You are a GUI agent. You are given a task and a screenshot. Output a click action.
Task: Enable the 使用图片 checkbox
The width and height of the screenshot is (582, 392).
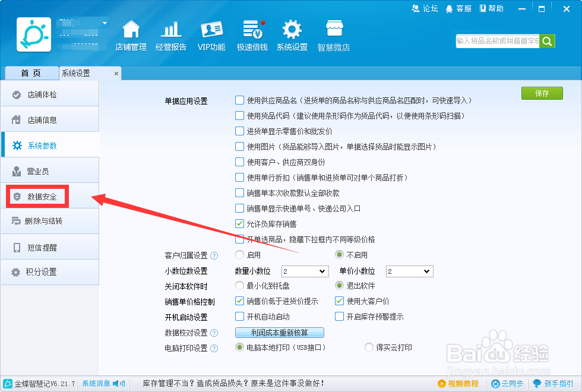tap(239, 147)
